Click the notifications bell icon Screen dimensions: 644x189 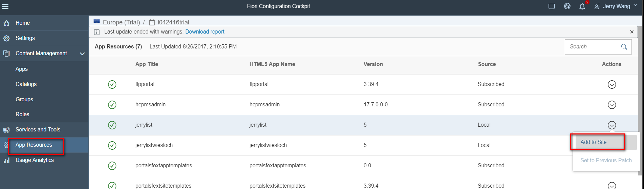tap(582, 6)
